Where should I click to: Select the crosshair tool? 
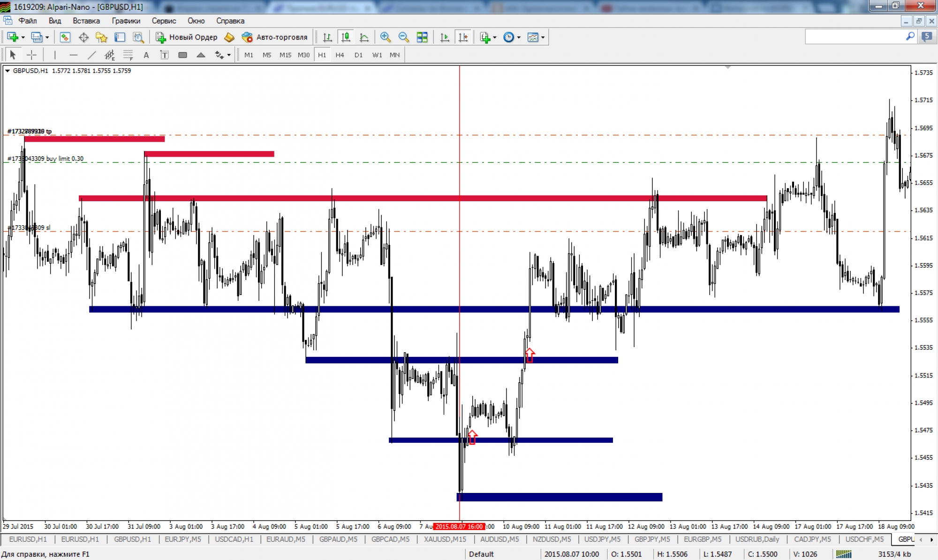click(x=31, y=55)
